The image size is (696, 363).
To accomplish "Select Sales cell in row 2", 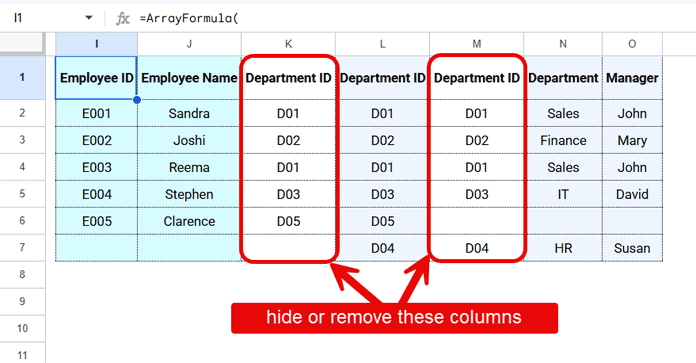I will click(563, 113).
